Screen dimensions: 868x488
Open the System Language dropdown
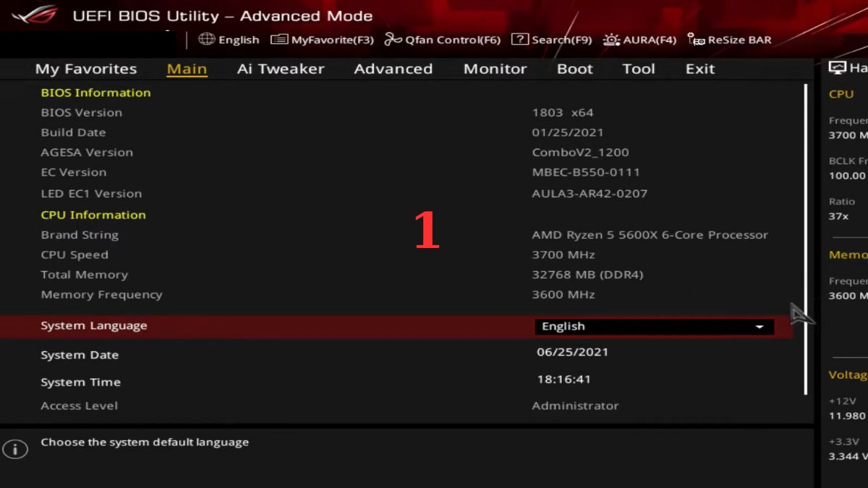point(655,327)
